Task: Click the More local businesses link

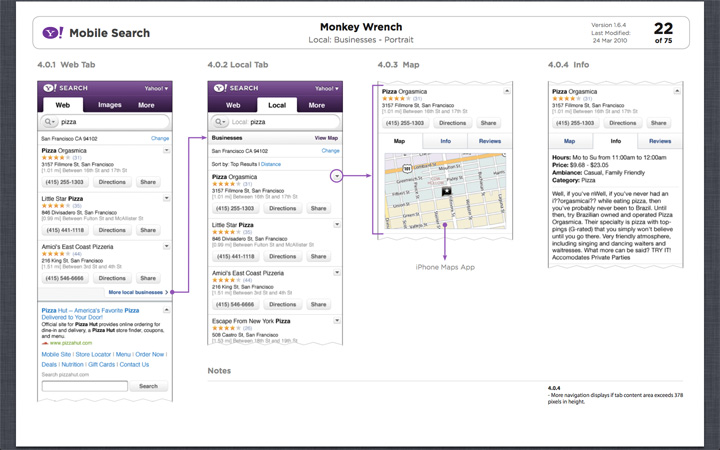Action: click(137, 292)
